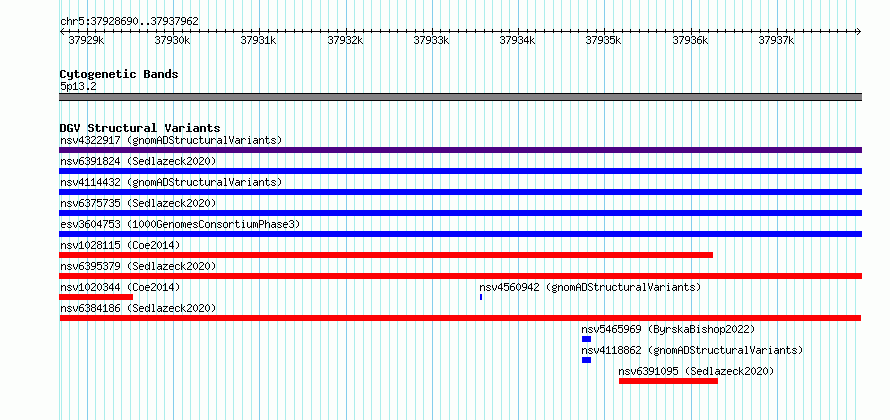The image size is (890, 420).
Task: Click the 37930k ruler position
Action: [173, 40]
